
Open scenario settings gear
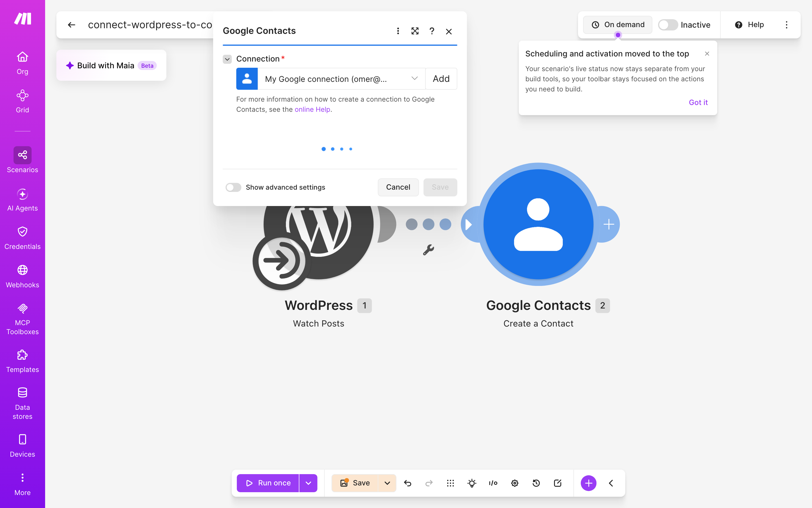(x=515, y=483)
